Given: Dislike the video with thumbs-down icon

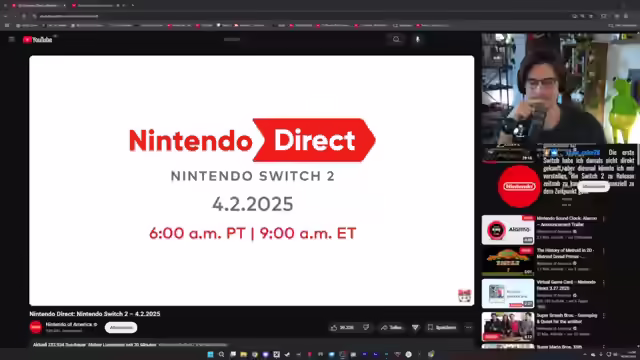Looking at the screenshot, I should click(x=366, y=327).
